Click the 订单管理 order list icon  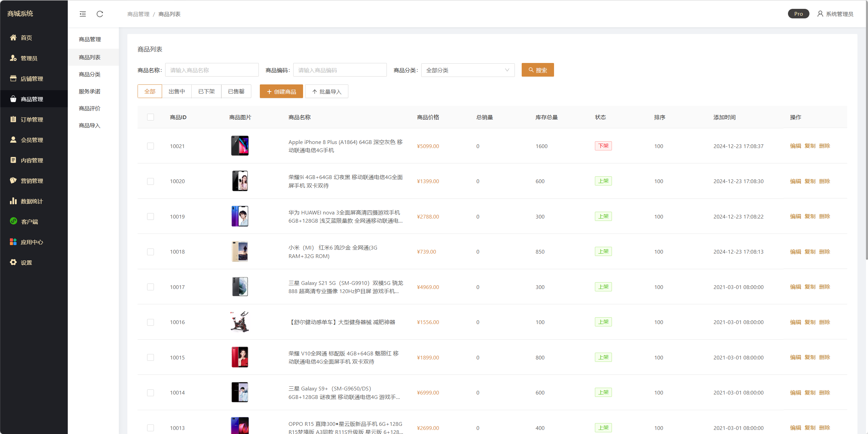point(13,119)
